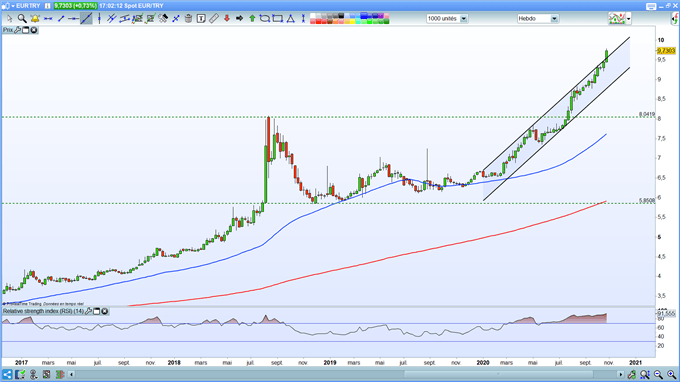Click the info icon beside EURTRY
The image size is (680, 382).
tap(47, 6)
